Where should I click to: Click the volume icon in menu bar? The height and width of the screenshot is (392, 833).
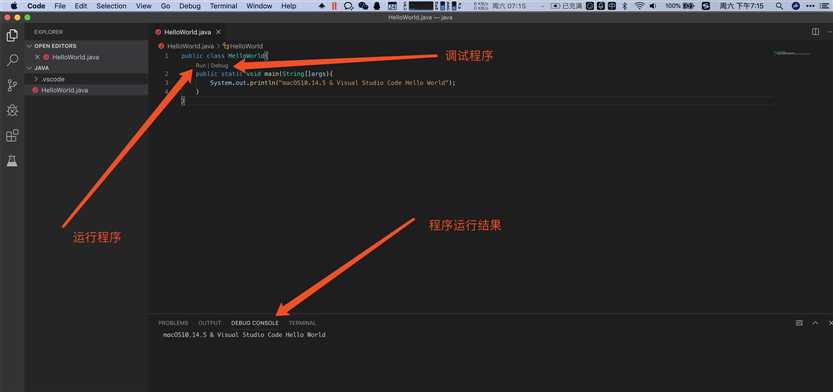point(653,6)
